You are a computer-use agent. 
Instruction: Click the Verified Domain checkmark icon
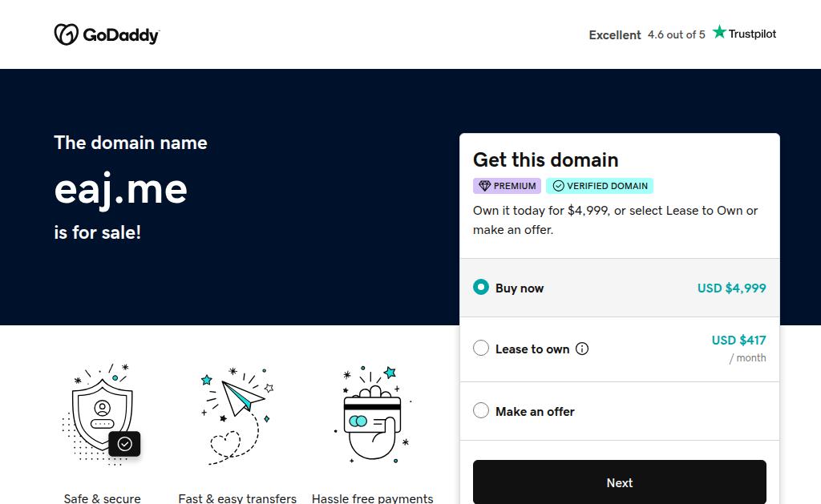[x=559, y=186]
